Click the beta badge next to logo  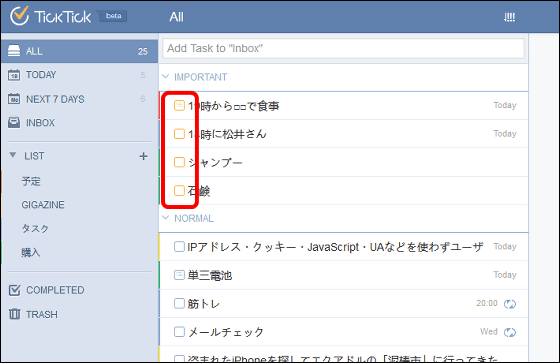pyautogui.click(x=113, y=16)
